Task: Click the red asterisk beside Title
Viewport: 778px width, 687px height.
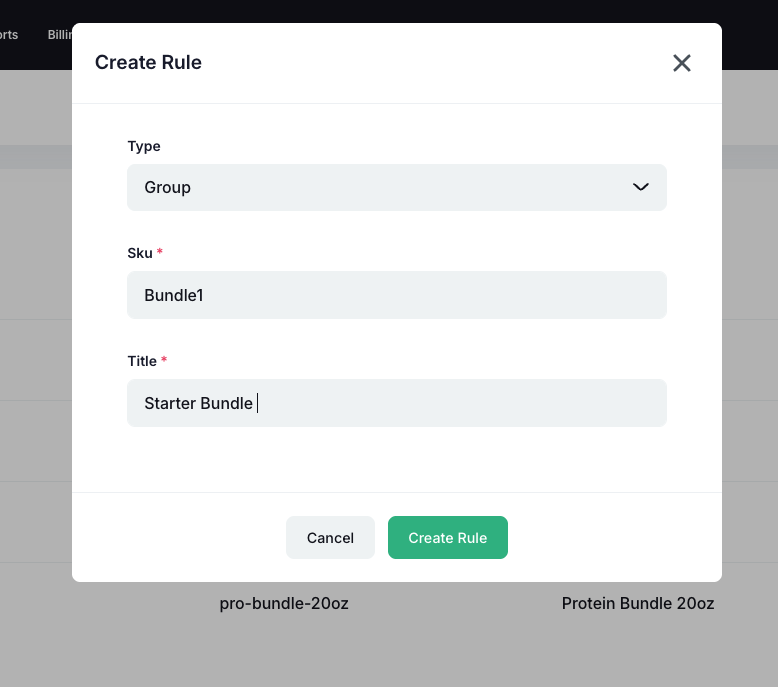Action: coord(164,361)
